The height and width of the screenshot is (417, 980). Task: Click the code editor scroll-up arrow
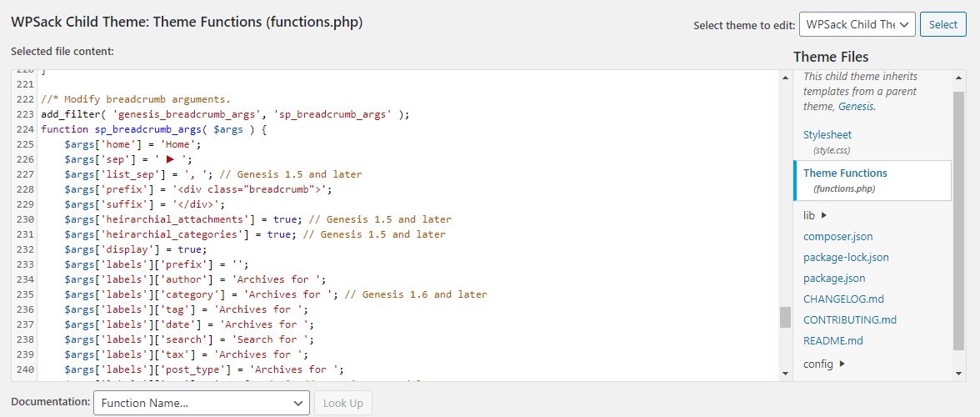(x=785, y=77)
